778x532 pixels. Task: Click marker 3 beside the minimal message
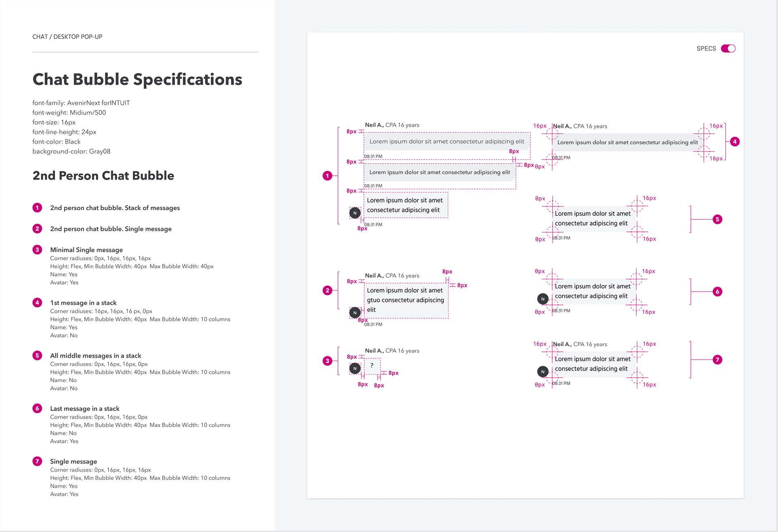pyautogui.click(x=327, y=361)
